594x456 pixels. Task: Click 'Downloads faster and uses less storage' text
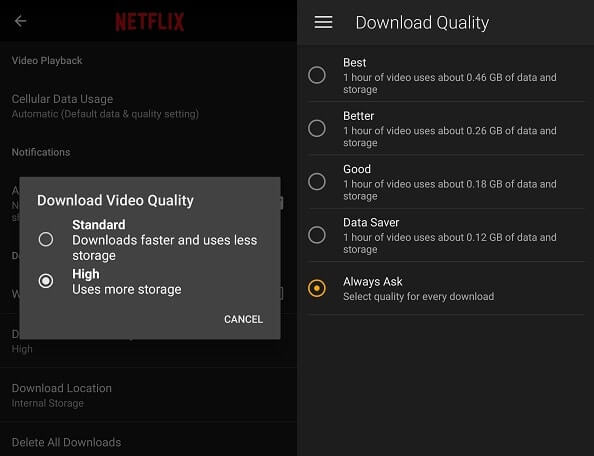click(x=165, y=248)
